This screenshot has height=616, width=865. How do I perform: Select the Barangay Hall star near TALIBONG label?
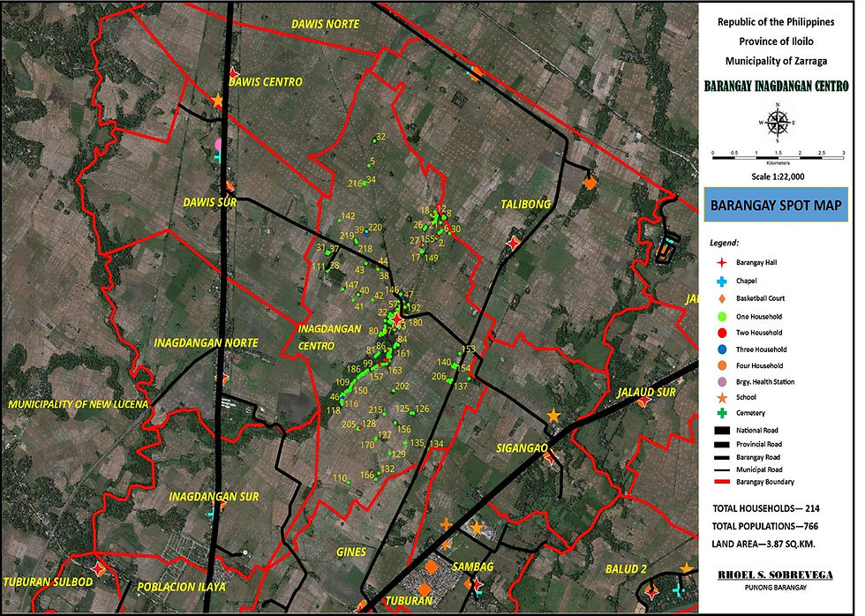514,242
